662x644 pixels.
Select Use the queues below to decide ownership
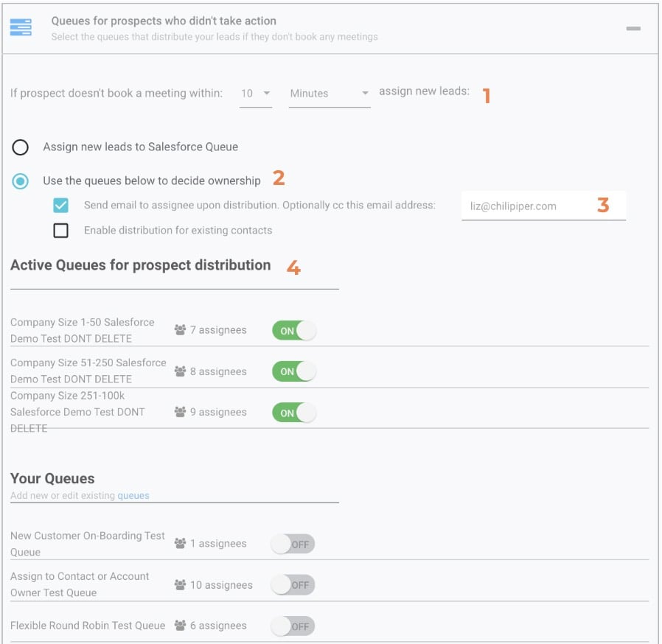21,180
